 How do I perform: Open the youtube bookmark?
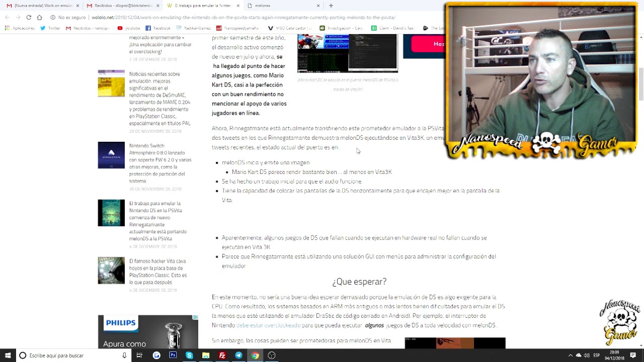(x=129, y=28)
